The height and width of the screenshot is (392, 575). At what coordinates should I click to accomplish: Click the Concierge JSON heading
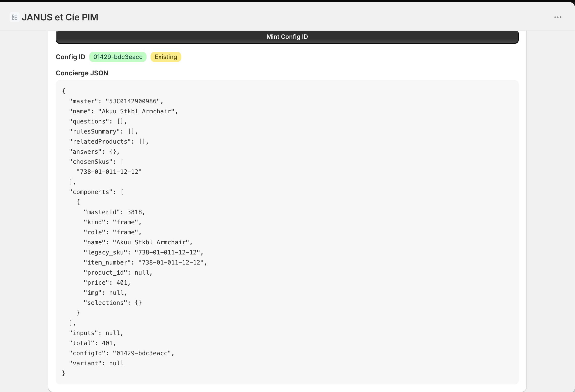click(82, 73)
